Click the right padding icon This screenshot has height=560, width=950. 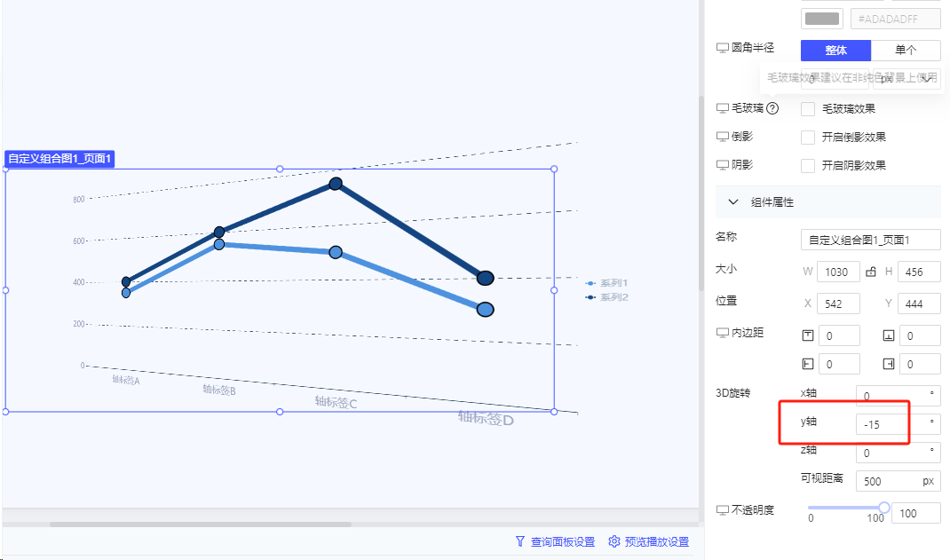(x=889, y=363)
